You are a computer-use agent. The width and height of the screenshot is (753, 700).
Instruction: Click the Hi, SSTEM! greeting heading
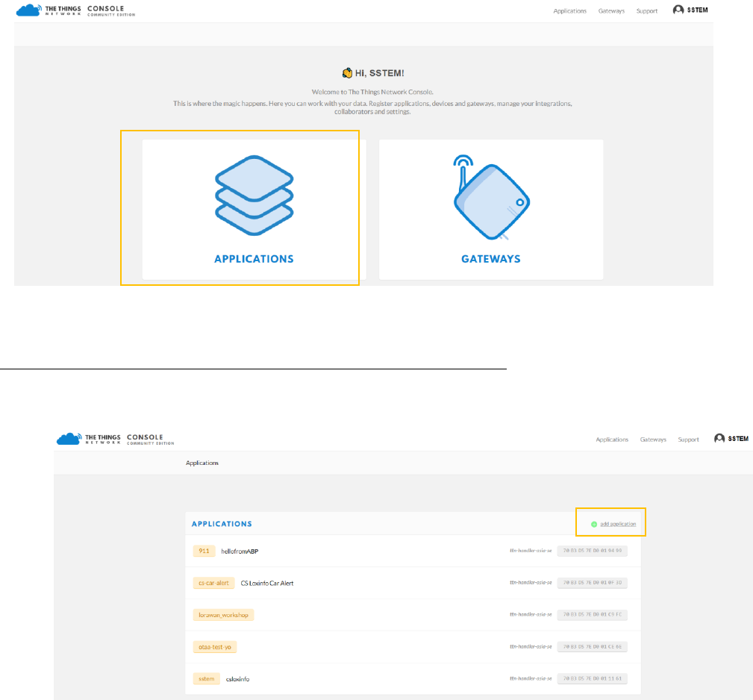click(379, 73)
